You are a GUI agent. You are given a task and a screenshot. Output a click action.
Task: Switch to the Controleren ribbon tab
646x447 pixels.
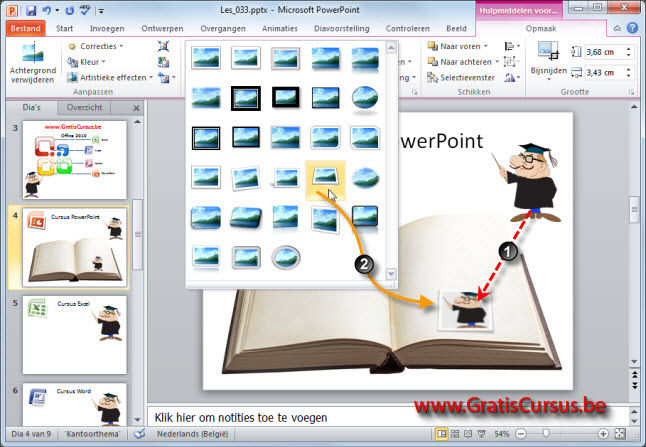[x=407, y=28]
